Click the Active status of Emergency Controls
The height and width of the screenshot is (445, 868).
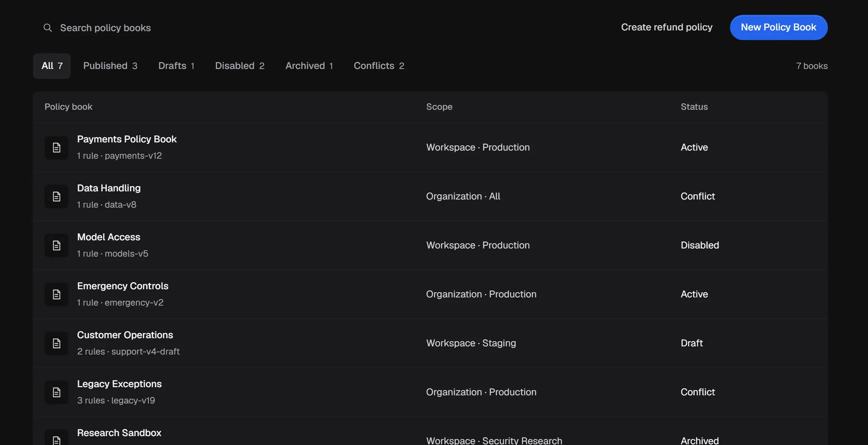[x=694, y=294]
